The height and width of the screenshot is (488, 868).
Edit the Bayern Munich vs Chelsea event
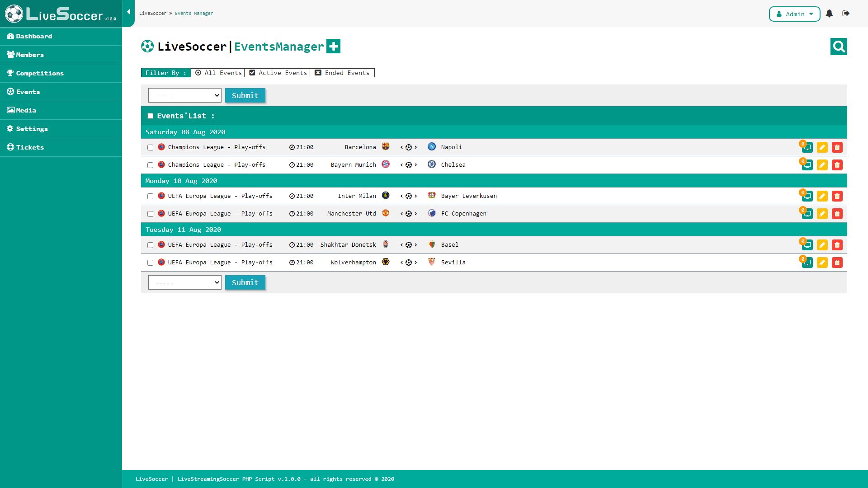click(x=822, y=165)
